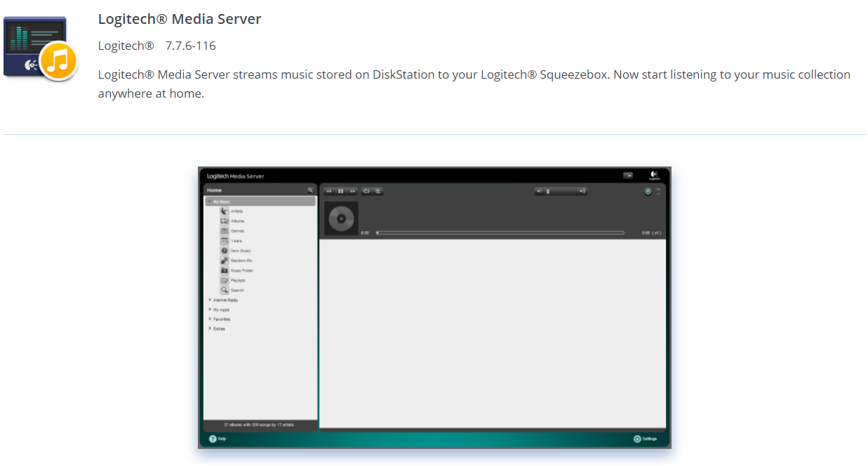Click the album art disc thumbnail
This screenshot has width=868, height=465.
[341, 218]
